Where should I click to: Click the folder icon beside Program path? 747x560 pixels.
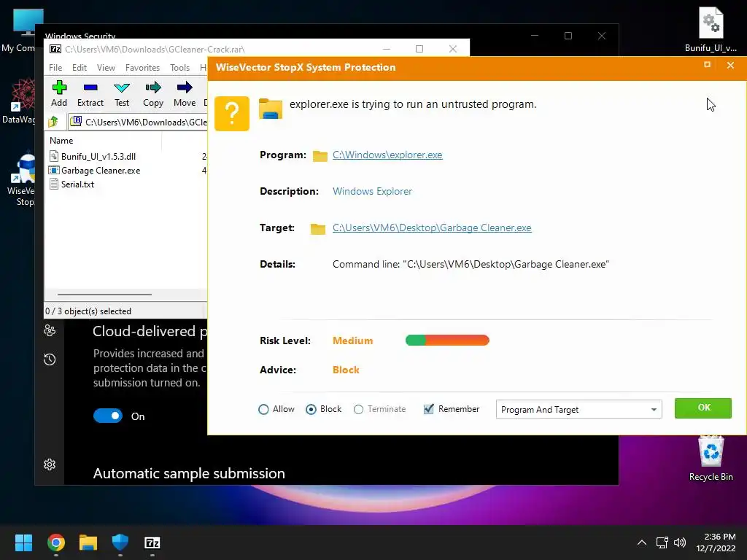pyautogui.click(x=320, y=156)
